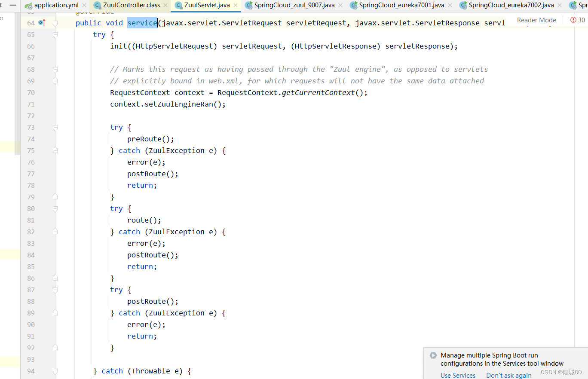Click error(e) on line 76
Viewport: 588px width, 379px height.
point(146,162)
